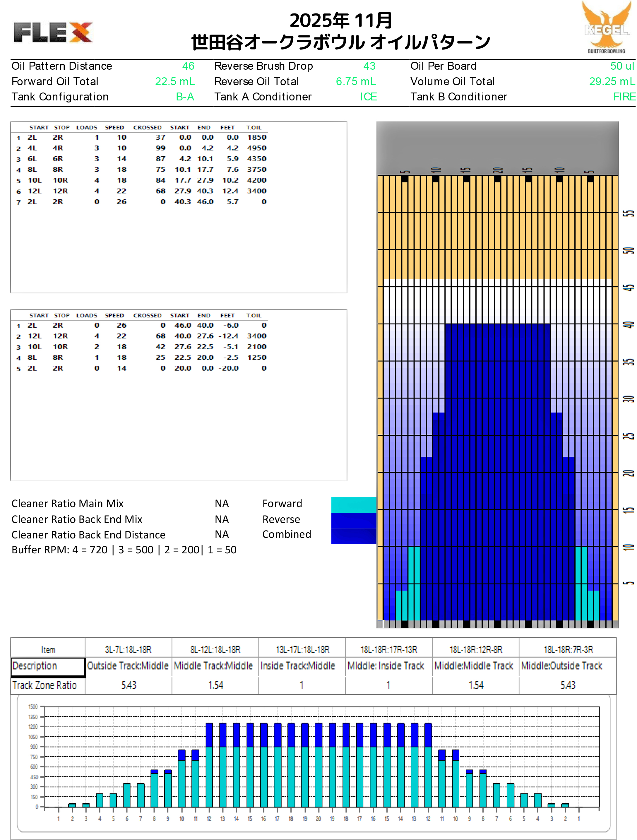Click the Oil Pattern Distance value 46
The height and width of the screenshot is (840, 637).
(188, 66)
